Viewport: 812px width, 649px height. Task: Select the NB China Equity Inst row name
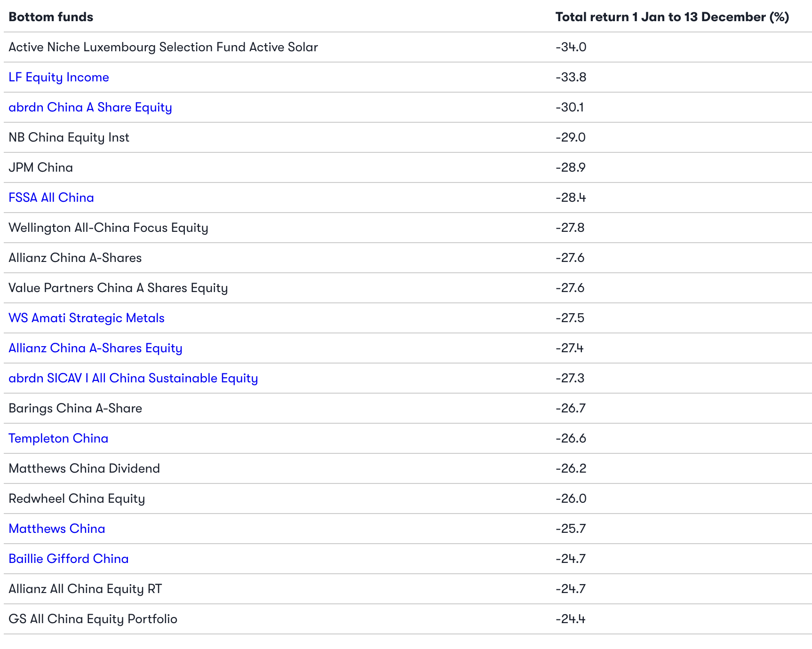tap(69, 137)
